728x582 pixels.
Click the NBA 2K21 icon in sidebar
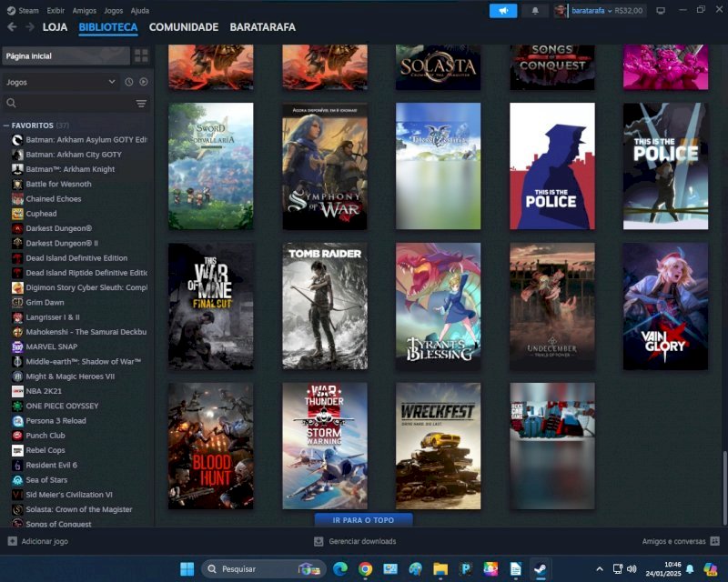[17, 391]
